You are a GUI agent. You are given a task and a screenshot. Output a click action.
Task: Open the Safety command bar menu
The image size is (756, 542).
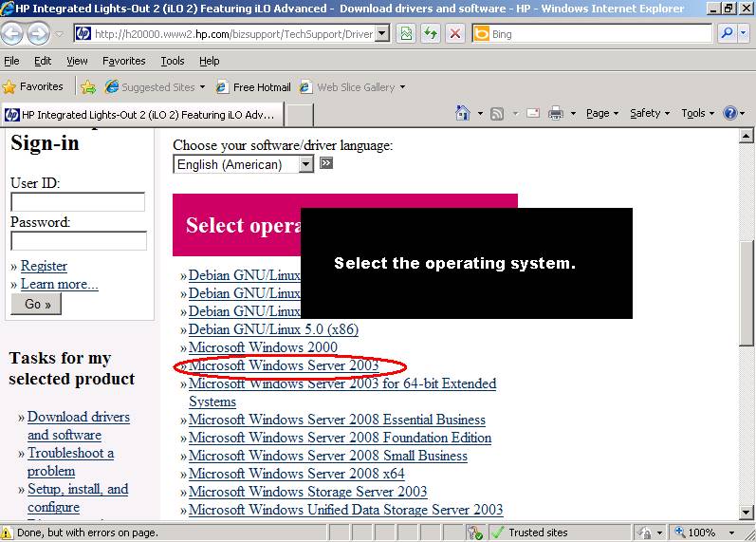pos(650,113)
